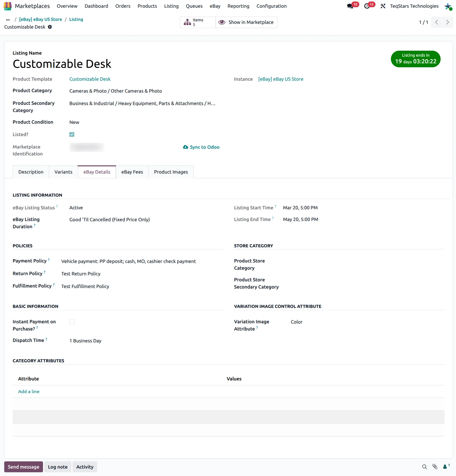The width and height of the screenshot is (456, 476).
Task: Click the Listing Start Time help mark
Action: pos(275,206)
